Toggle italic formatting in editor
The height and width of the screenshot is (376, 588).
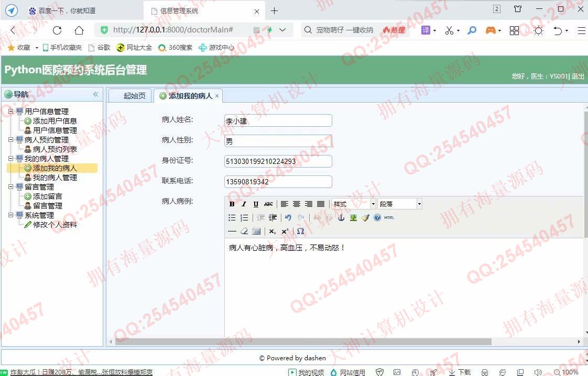coord(244,204)
